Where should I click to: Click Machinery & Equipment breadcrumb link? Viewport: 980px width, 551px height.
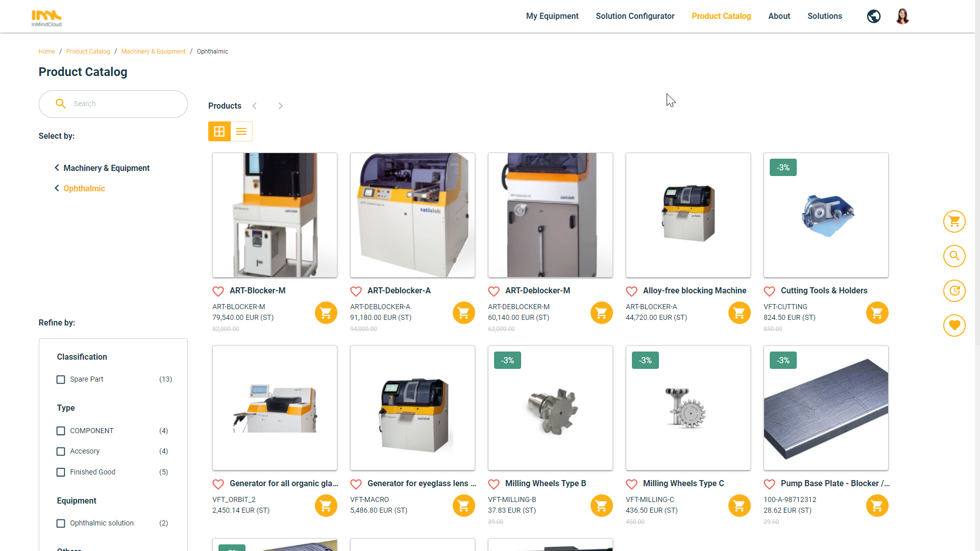click(153, 52)
